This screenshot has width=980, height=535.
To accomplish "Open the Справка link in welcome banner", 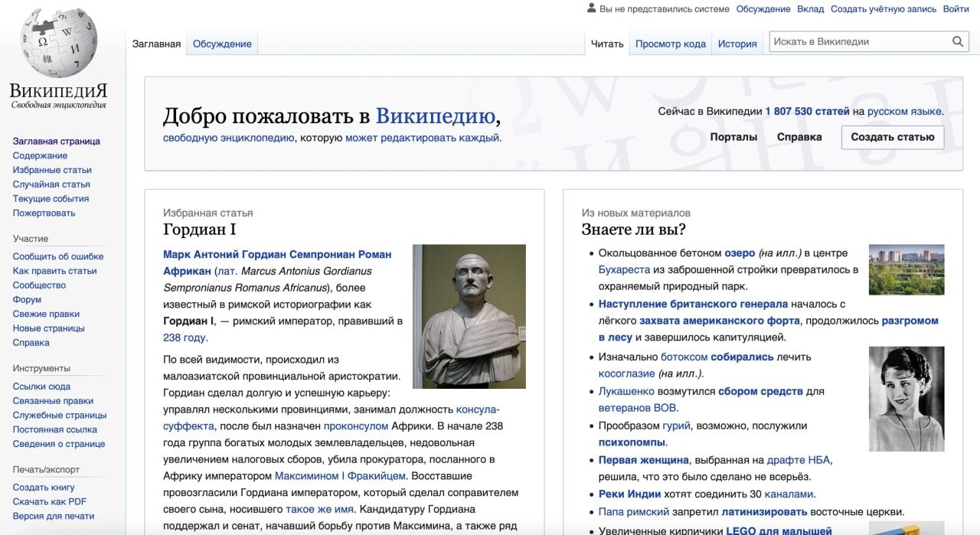I will 799,137.
